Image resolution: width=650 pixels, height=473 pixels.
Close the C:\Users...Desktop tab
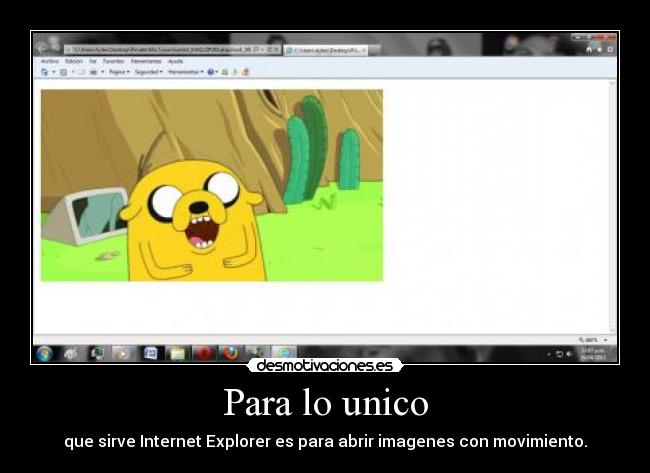click(364, 51)
